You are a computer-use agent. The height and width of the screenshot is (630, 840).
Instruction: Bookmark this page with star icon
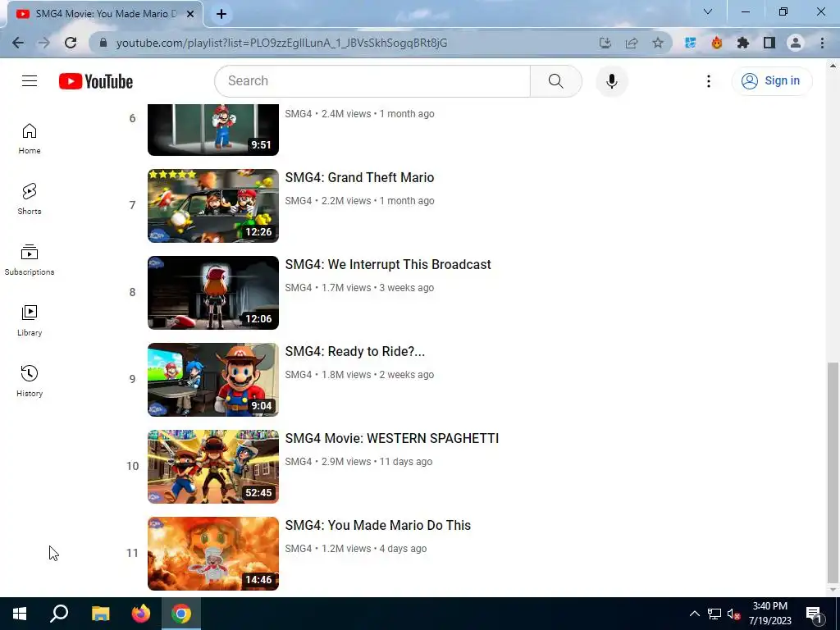[658, 43]
